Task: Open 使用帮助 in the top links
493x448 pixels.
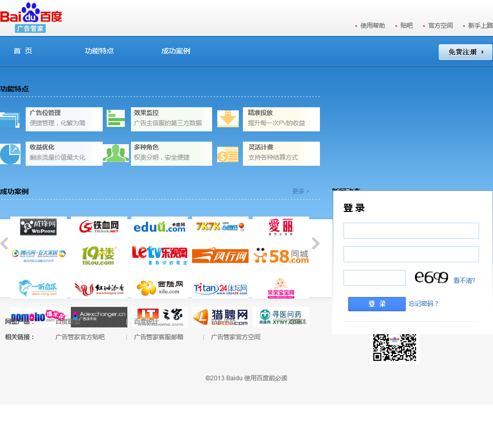Action: pyautogui.click(x=373, y=26)
